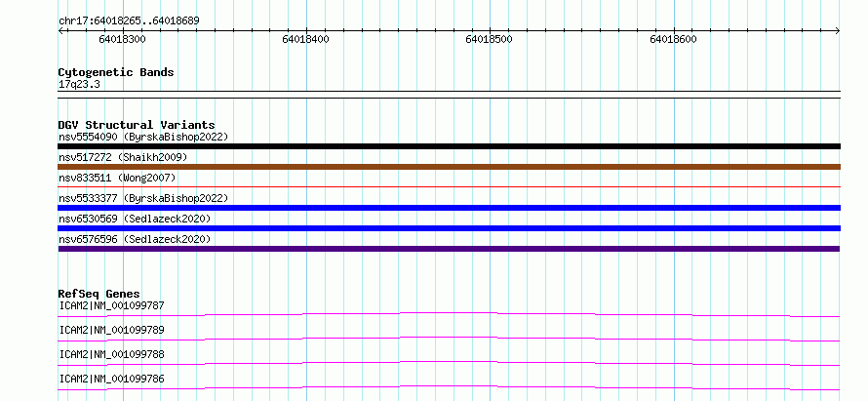
Task: Select the blue nsv6530569 variant bar
Action: pos(449,228)
